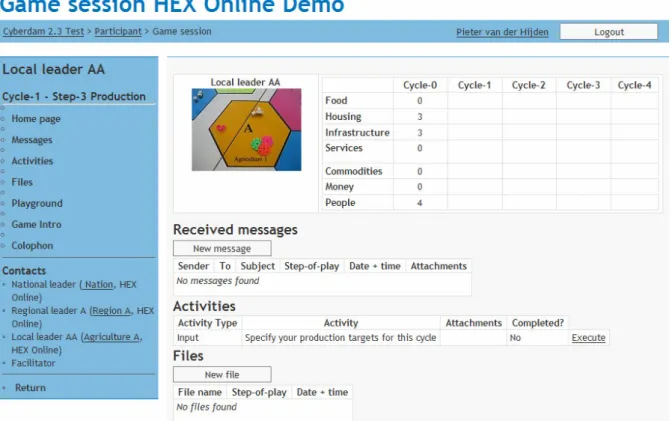
Task: Open the Home page sidebar link
Action: (x=36, y=119)
